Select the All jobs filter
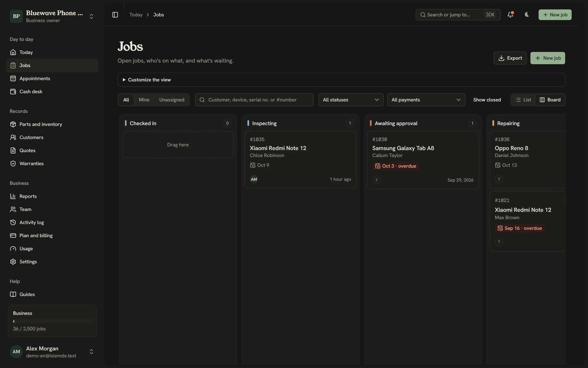588x368 pixels. (x=126, y=100)
